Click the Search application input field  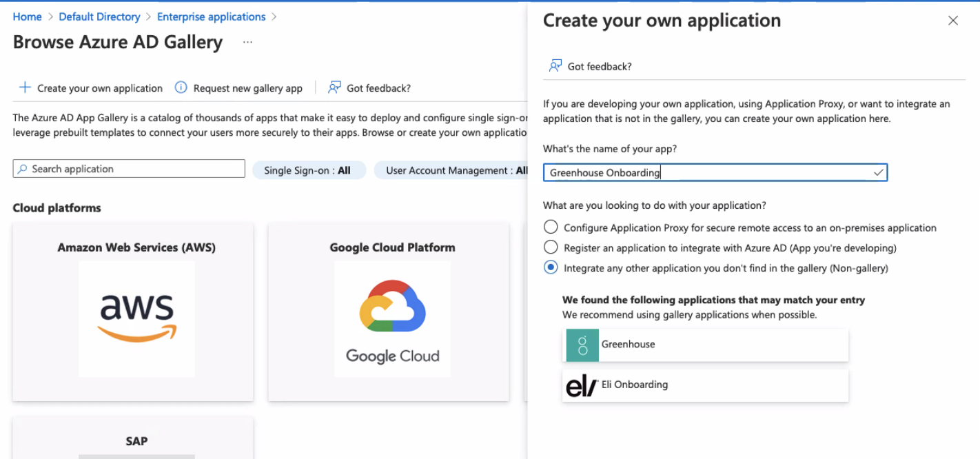tap(129, 169)
